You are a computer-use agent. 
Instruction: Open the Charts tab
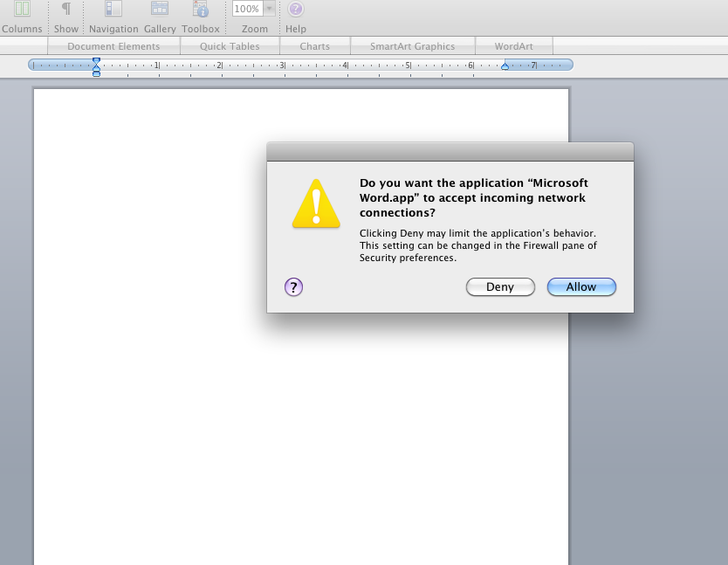coord(315,46)
